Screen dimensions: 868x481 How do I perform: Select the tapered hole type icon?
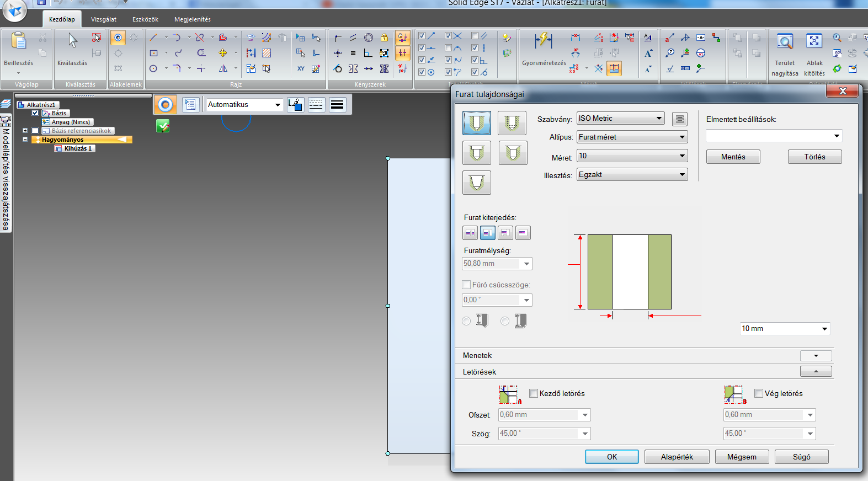(477, 183)
